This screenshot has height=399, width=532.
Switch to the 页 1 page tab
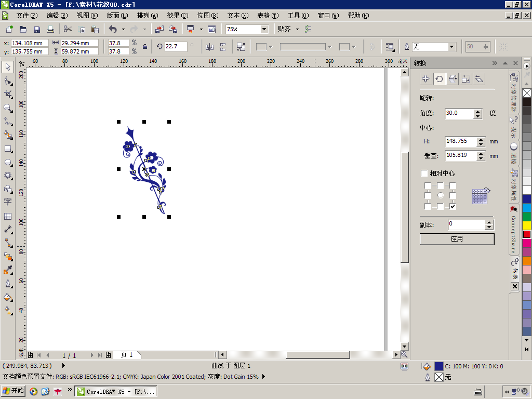pos(127,355)
